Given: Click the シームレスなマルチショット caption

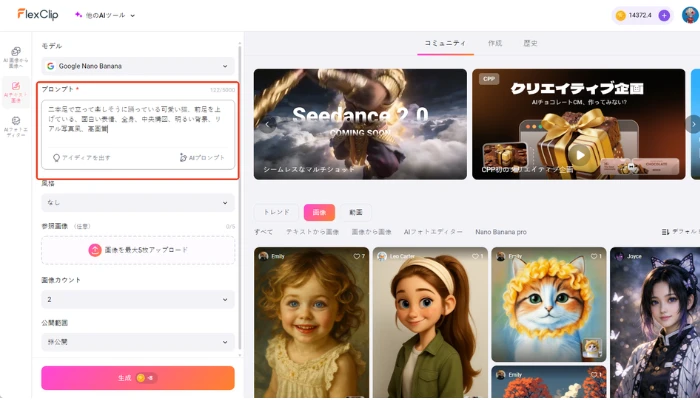Looking at the screenshot, I should click(x=309, y=170).
